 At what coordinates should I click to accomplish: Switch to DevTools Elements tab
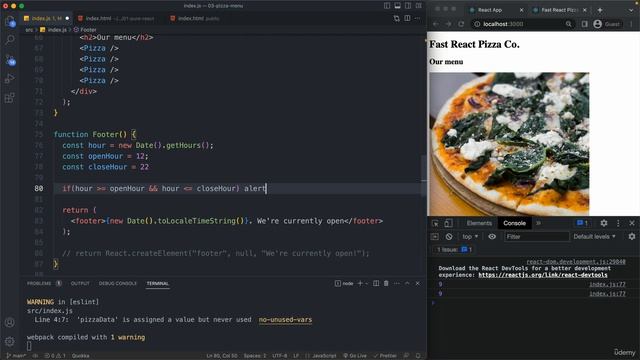[479, 223]
